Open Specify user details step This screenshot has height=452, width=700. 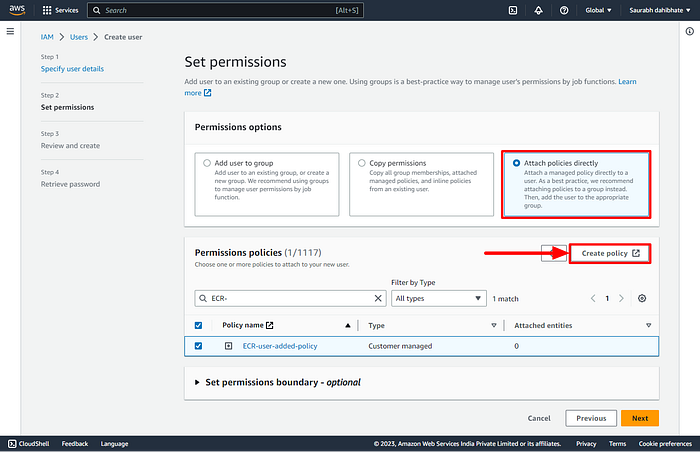point(72,69)
